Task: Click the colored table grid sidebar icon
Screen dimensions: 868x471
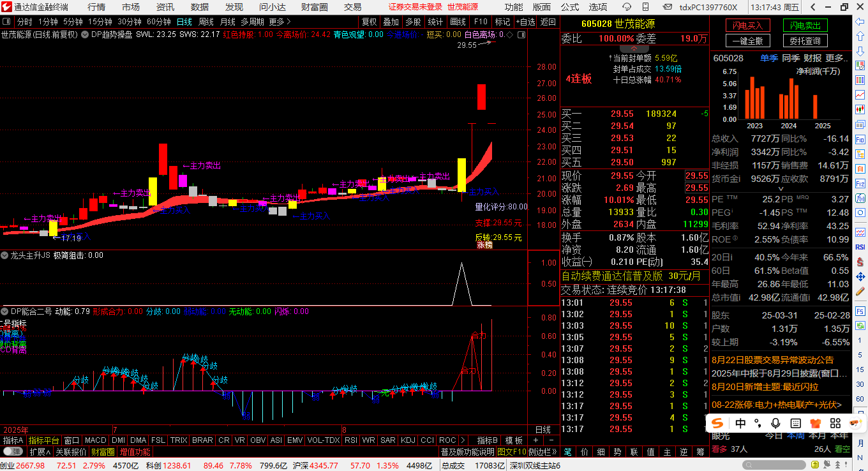Action: (860, 80)
